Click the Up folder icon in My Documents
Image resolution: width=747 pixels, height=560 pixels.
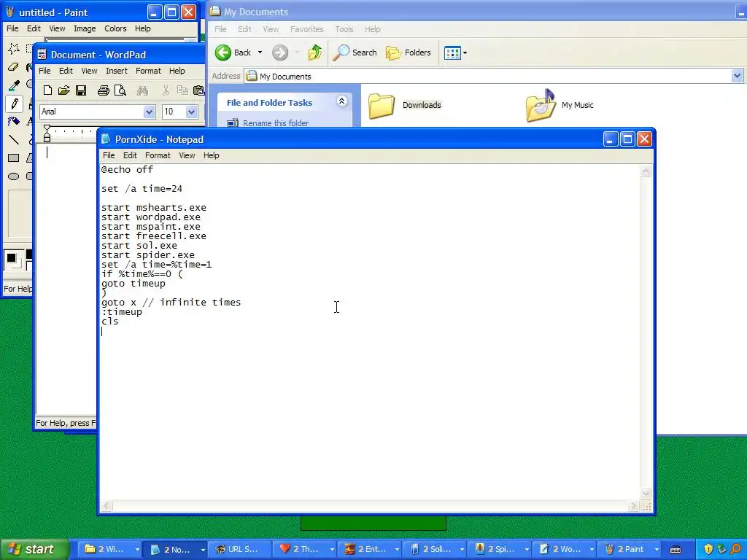point(315,52)
